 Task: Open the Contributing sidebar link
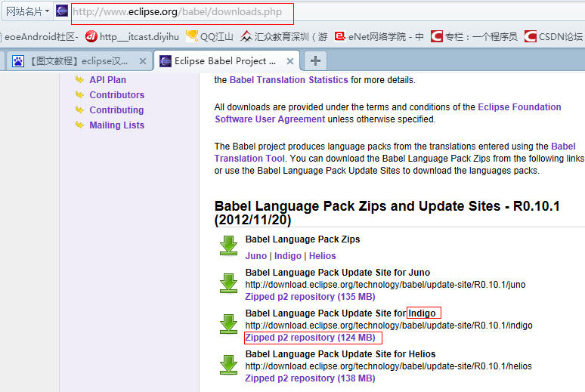click(116, 110)
